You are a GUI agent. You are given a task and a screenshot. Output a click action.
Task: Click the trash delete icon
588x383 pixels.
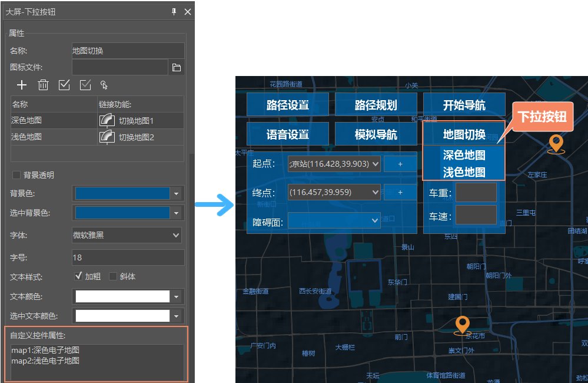(x=43, y=85)
